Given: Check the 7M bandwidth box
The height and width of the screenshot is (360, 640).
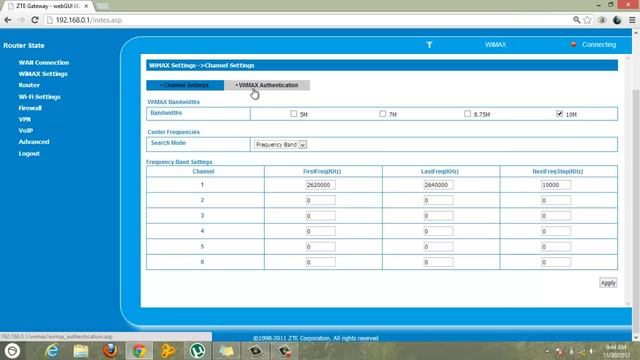Looking at the screenshot, I should pyautogui.click(x=382, y=113).
